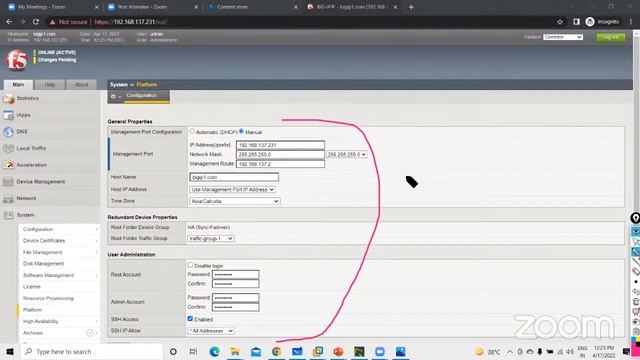The width and height of the screenshot is (640, 360).
Task: Expand the Device Certificates submenu arrow
Action: click(96, 241)
